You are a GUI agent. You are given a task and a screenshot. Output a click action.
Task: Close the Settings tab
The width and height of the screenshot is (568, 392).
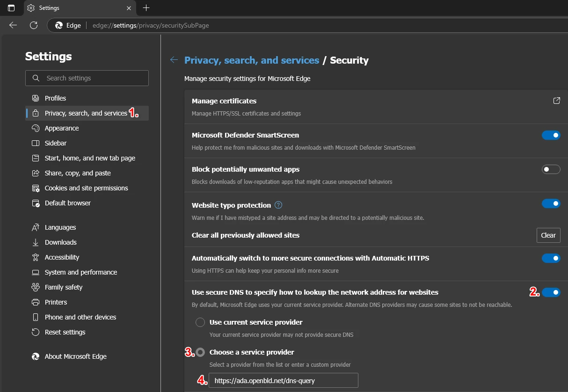click(x=129, y=8)
